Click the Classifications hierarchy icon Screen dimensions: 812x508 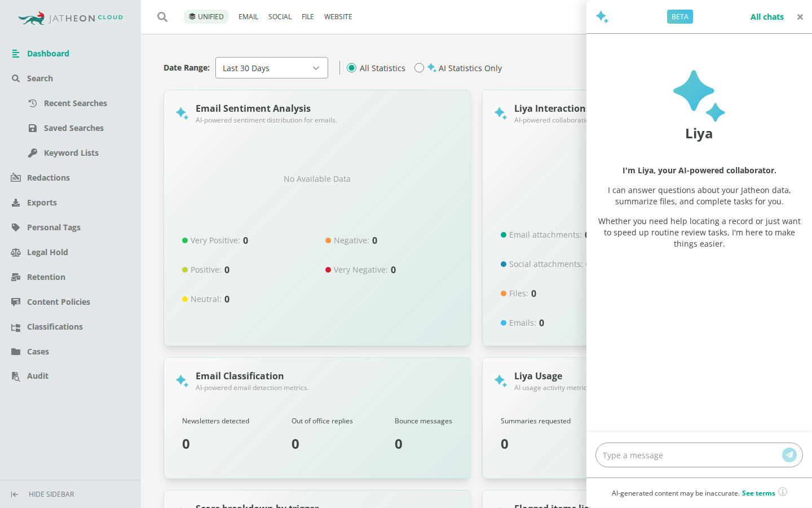point(16,327)
